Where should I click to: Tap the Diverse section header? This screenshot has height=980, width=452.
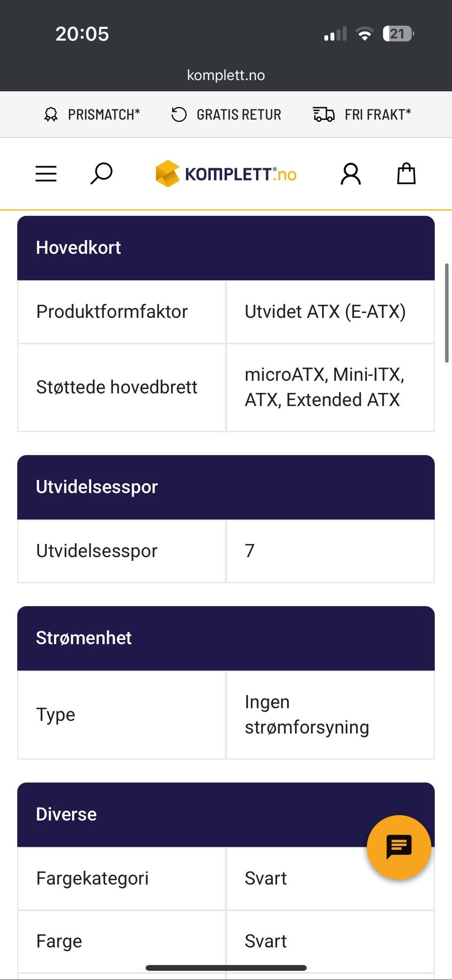188,814
